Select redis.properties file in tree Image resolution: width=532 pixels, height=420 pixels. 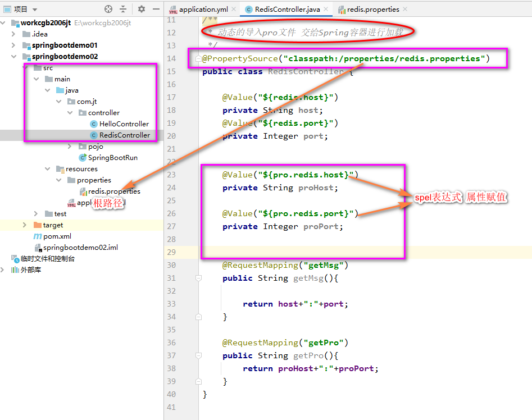(x=114, y=191)
